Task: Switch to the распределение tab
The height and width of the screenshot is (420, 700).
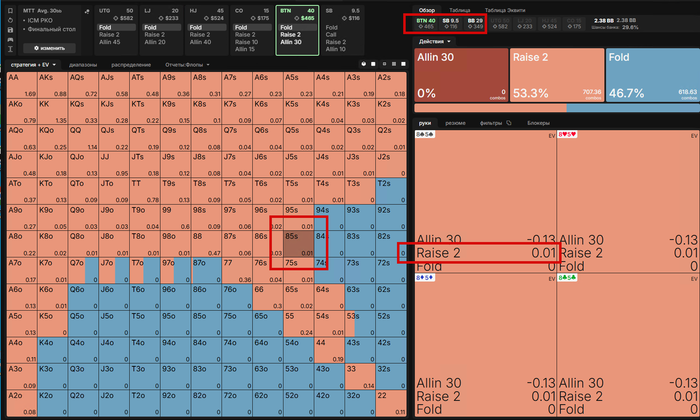Action: [131, 65]
